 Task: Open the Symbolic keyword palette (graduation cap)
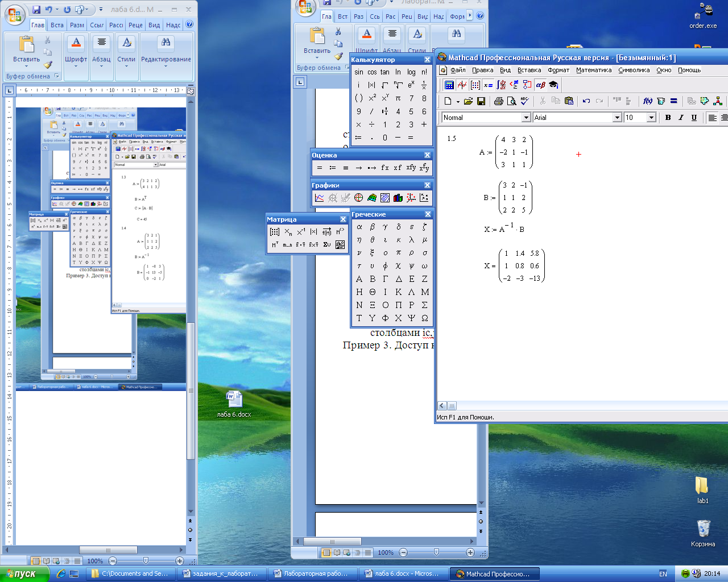553,85
